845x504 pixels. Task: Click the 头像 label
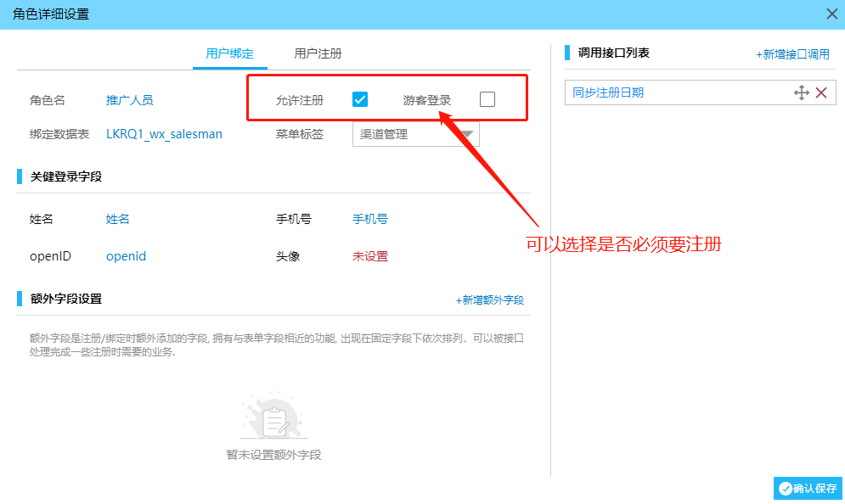click(288, 256)
